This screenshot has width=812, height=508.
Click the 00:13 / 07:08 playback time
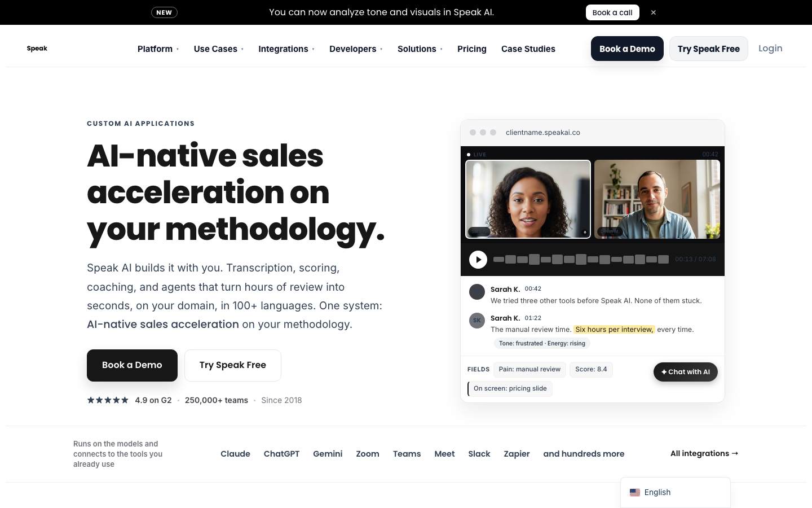pos(695,260)
